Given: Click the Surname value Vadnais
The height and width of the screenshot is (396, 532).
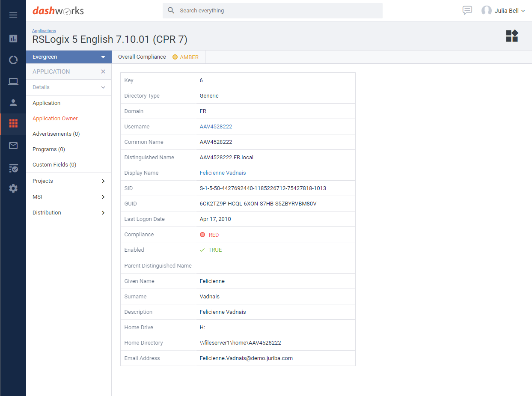Looking at the screenshot, I should (x=209, y=297).
